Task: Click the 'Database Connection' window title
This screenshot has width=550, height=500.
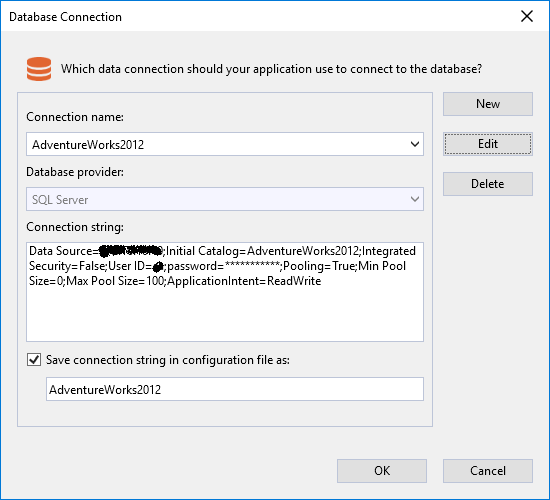Action: coord(65,17)
